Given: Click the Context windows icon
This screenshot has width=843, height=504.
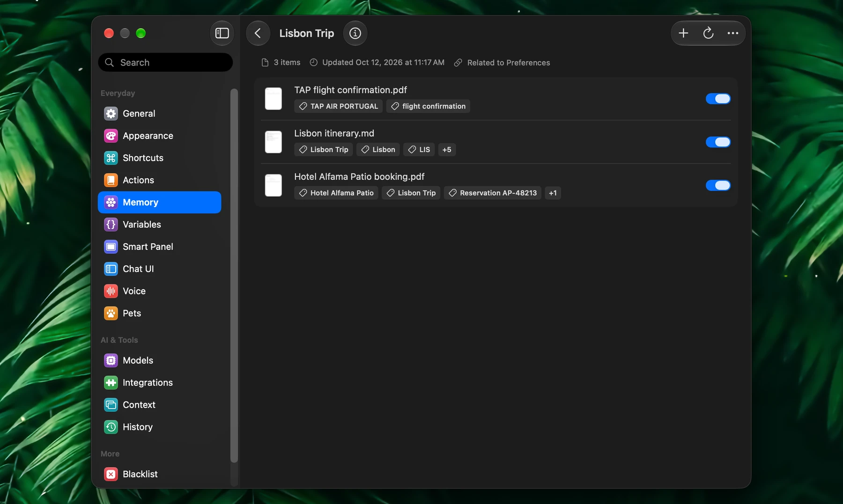Looking at the screenshot, I should (111, 405).
